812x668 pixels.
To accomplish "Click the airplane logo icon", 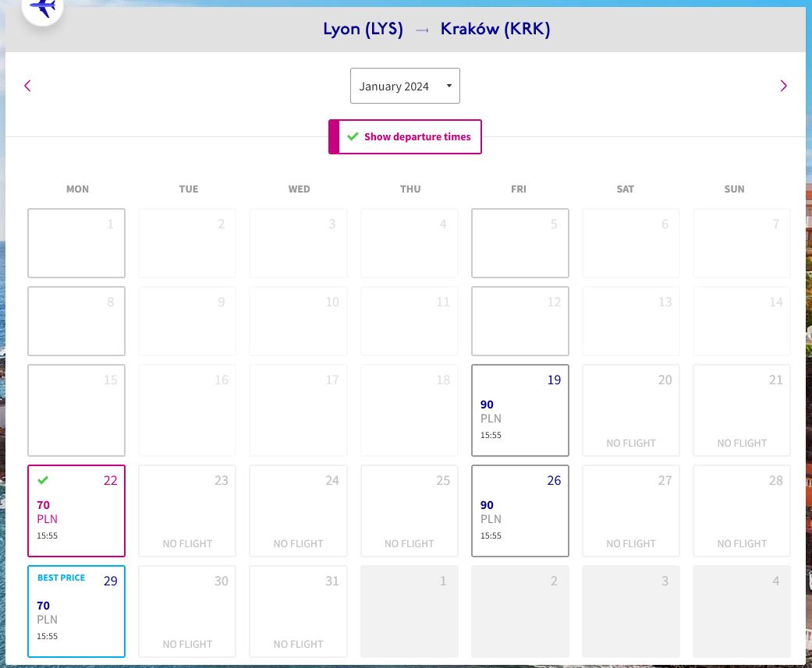I will point(42,7).
